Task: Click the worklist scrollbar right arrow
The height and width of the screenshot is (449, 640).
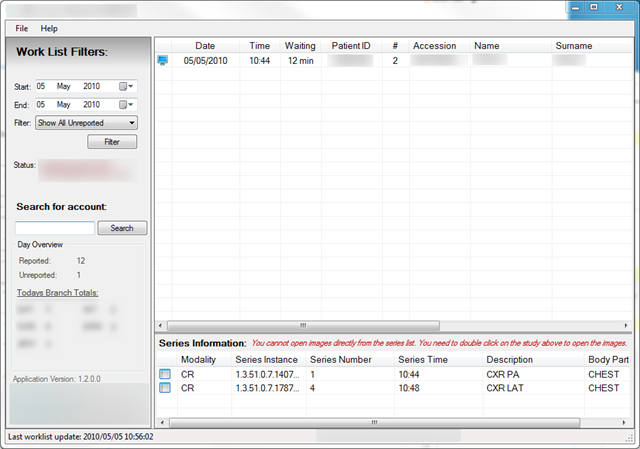Action: 626,326
